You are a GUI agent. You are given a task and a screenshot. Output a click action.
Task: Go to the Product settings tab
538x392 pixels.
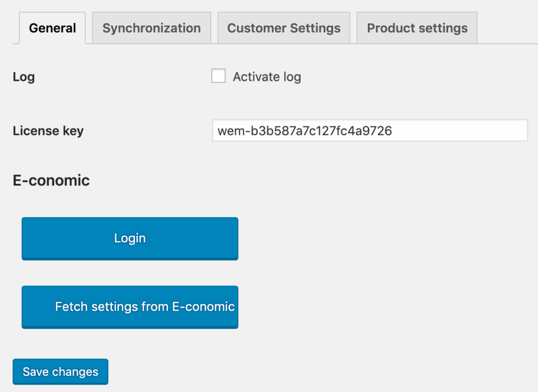coord(417,28)
